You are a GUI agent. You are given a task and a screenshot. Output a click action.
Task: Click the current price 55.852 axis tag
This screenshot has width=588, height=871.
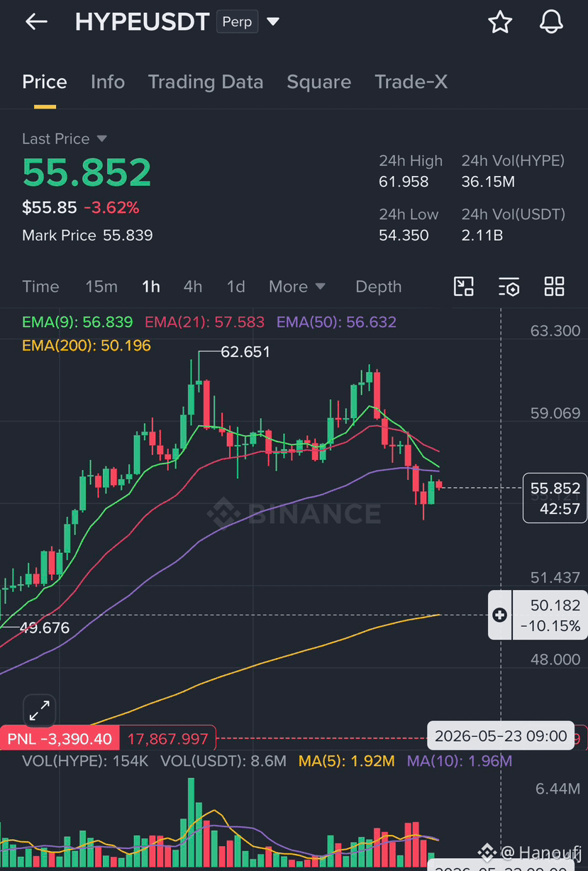[555, 498]
